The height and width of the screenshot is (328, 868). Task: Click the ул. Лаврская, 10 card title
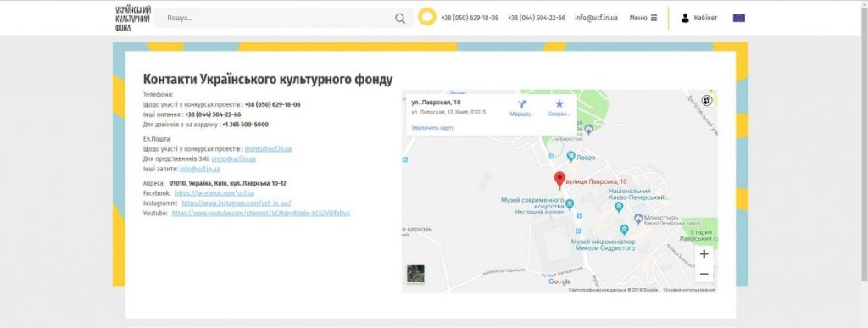pyautogui.click(x=437, y=103)
